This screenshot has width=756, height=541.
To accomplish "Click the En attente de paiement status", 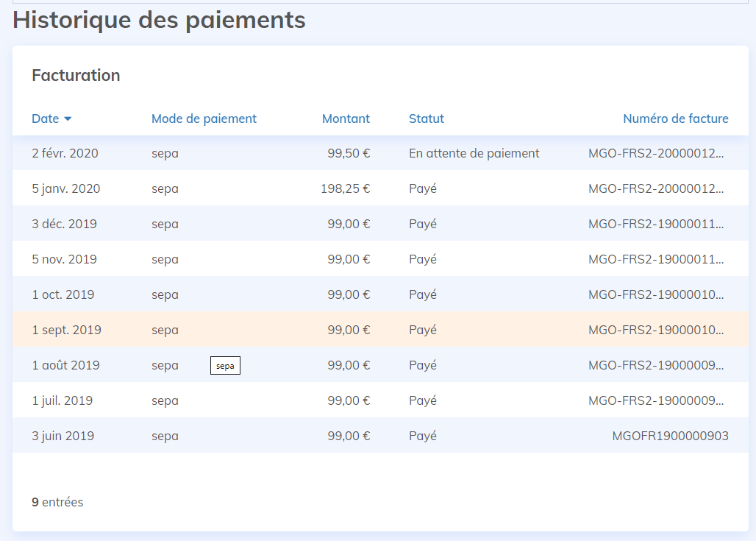I will [474, 154].
